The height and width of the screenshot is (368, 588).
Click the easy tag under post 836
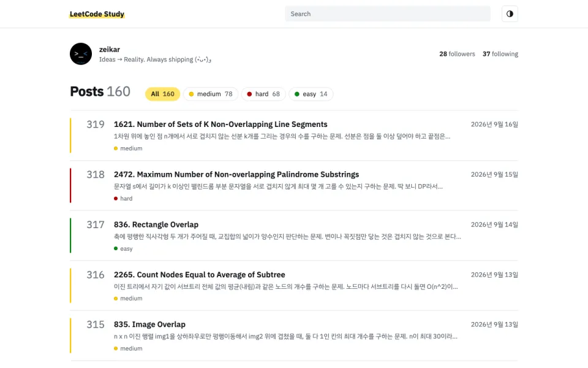[123, 248]
